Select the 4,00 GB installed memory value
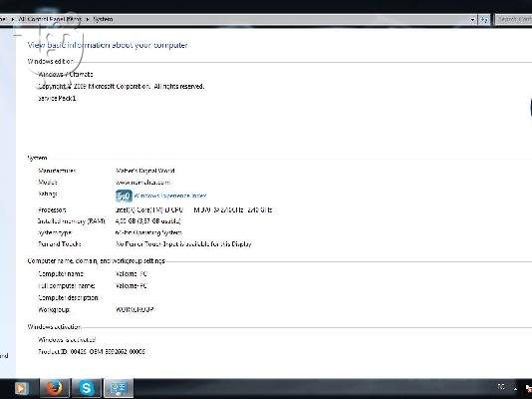Viewport: 532px width, 399px height. click(147, 221)
